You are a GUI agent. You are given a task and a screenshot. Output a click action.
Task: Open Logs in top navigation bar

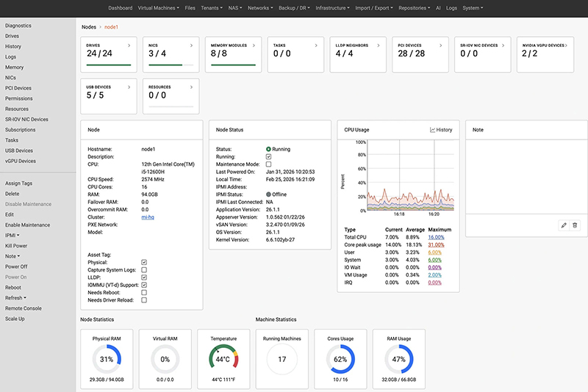[451, 8]
